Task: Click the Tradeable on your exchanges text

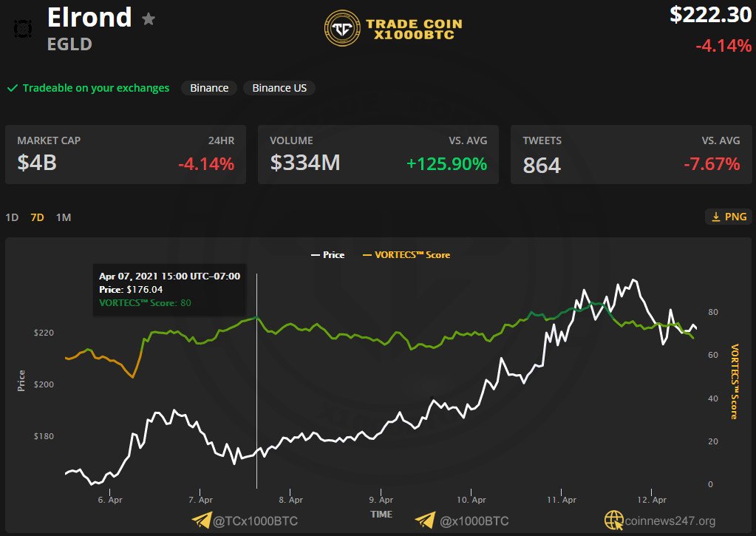Action: 96,88
